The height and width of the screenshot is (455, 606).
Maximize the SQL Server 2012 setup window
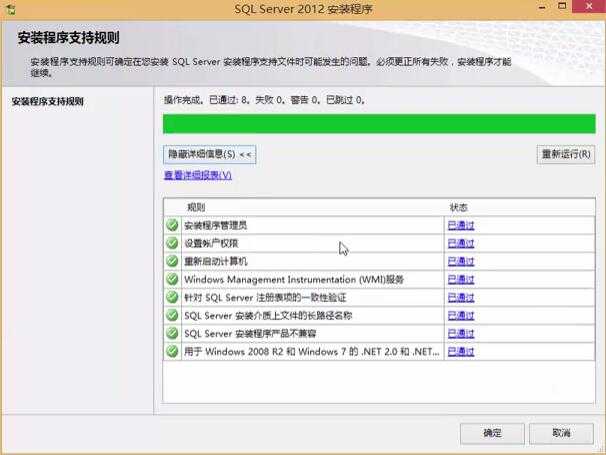(562, 6)
